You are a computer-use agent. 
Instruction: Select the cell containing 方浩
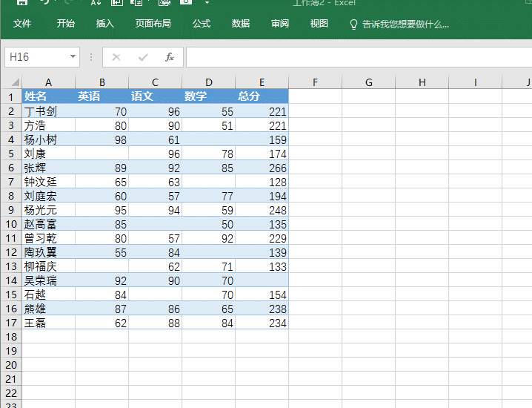48,125
